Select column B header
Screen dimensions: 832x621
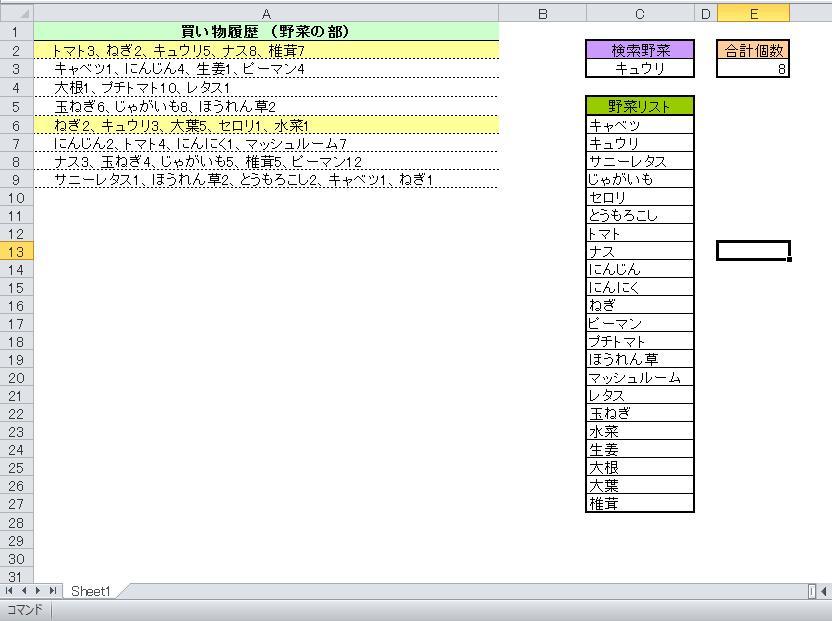542,14
